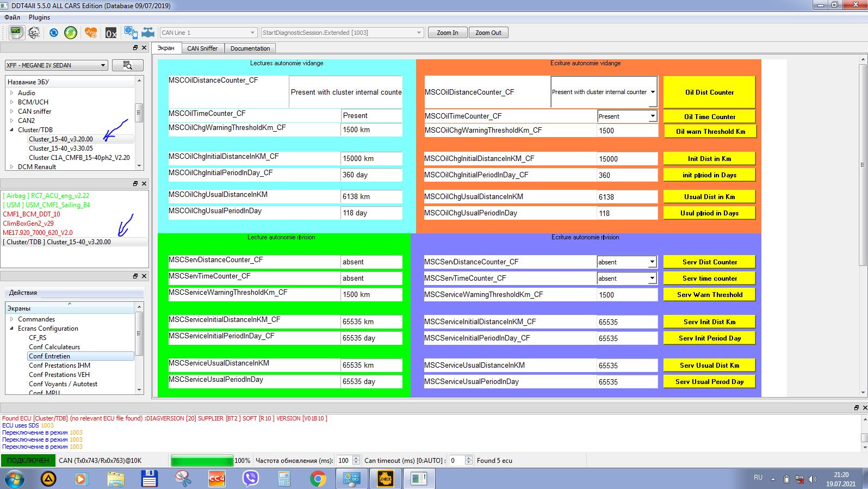The height and width of the screenshot is (489, 868).
Task: Click the blue valve toolbar icon
Action: (x=148, y=33)
